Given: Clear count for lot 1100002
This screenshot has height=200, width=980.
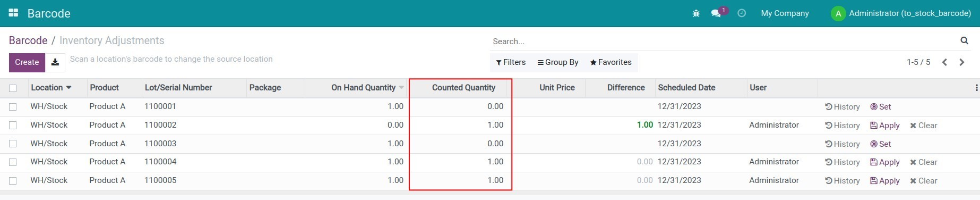Looking at the screenshot, I should click(924, 126).
